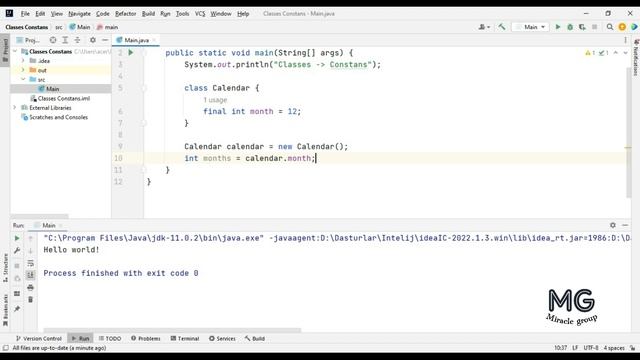Print Run console output
The image size is (640, 360).
pyautogui.click(x=31, y=287)
